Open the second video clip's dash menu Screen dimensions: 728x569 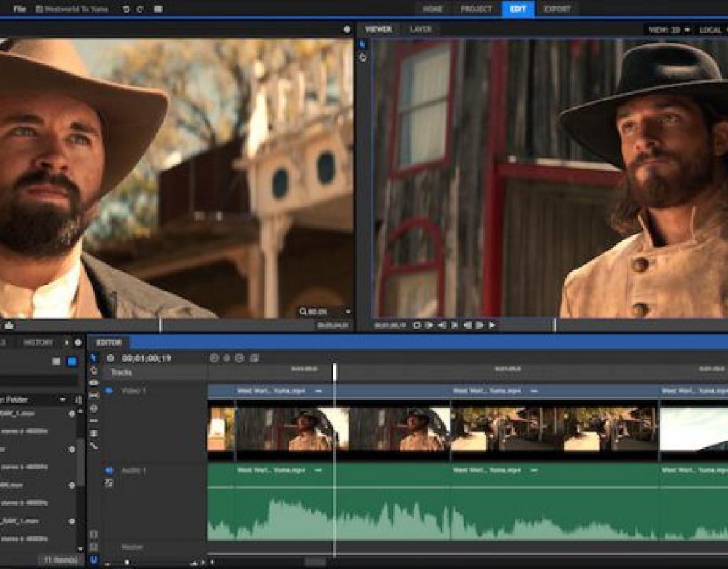point(534,391)
